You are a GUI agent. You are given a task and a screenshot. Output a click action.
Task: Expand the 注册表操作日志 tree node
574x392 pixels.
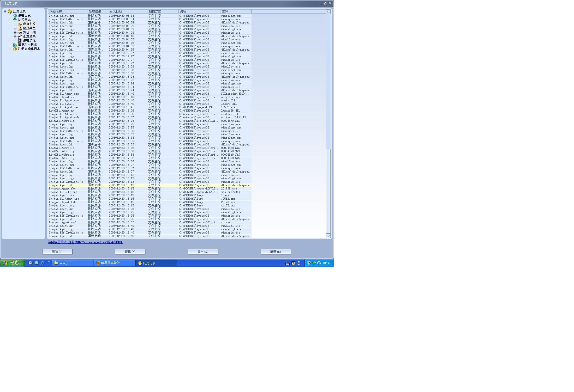10,49
